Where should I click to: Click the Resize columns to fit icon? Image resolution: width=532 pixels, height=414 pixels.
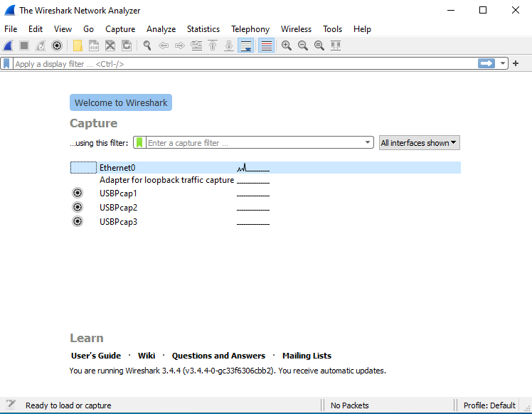pyautogui.click(x=336, y=46)
